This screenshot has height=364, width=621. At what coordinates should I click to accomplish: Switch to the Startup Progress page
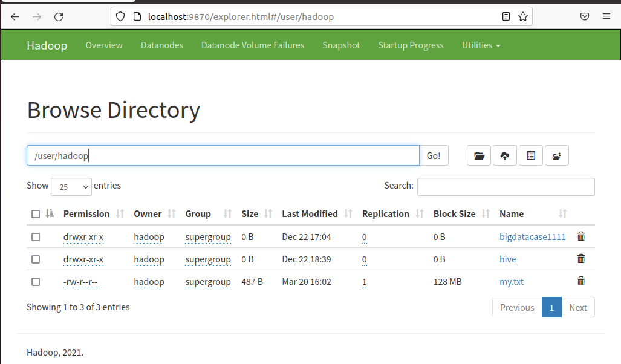pos(411,45)
